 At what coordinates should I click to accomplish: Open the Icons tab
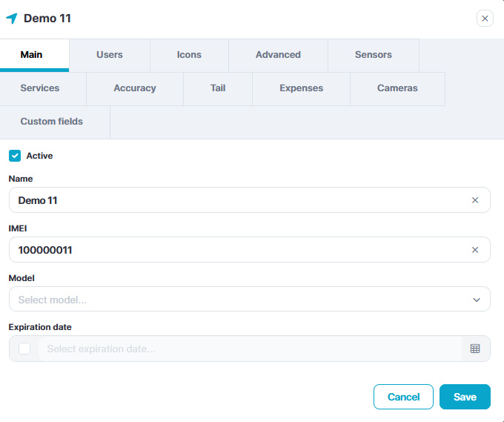tap(189, 55)
